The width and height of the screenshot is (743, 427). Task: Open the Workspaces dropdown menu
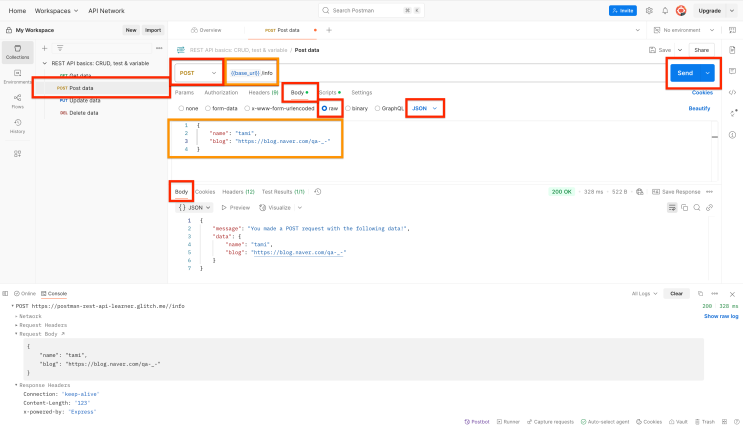[x=56, y=10]
